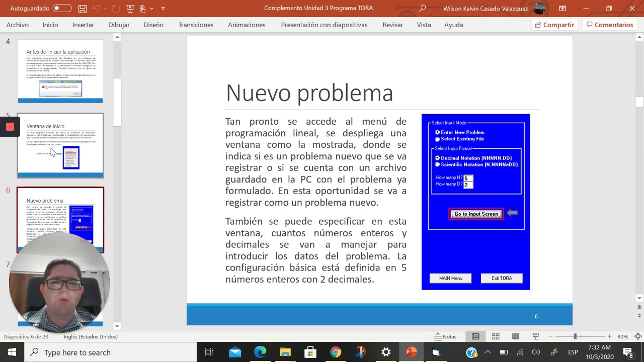Select slide 6 thumbnail Nuevo problema
644x362 pixels.
60,220
